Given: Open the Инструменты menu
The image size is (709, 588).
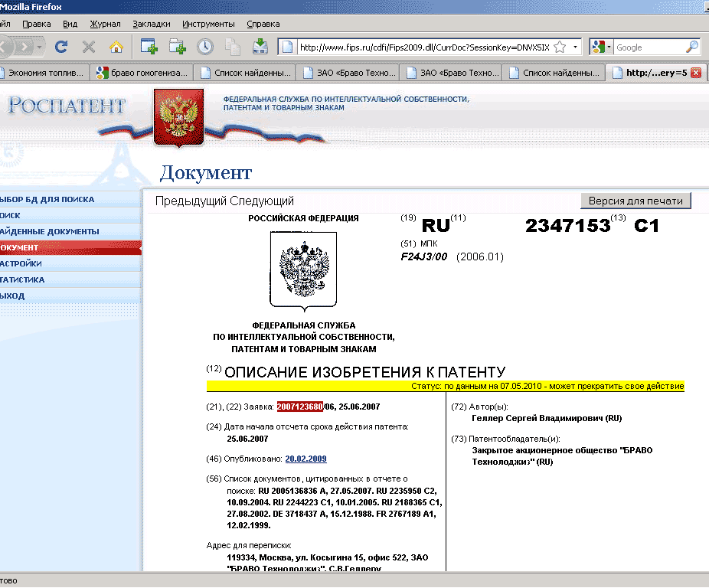Looking at the screenshot, I should [x=208, y=24].
